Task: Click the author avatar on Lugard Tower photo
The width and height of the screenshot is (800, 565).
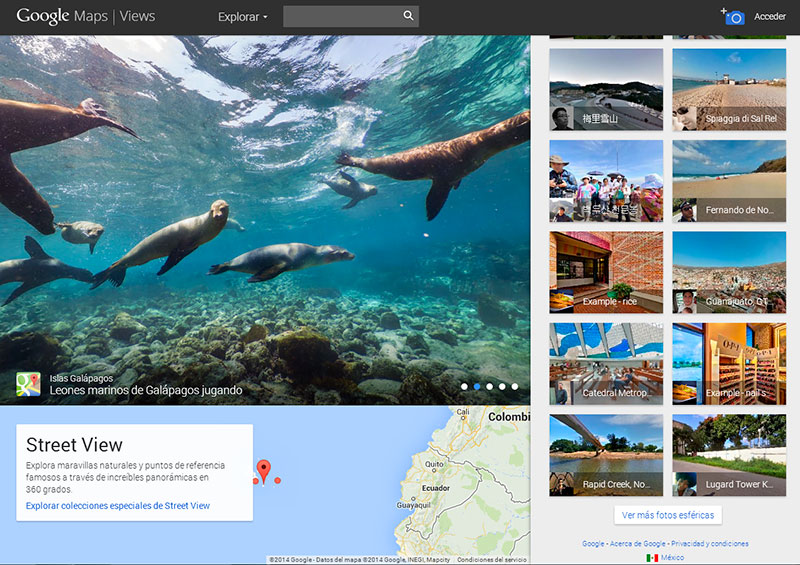Action: (x=685, y=485)
